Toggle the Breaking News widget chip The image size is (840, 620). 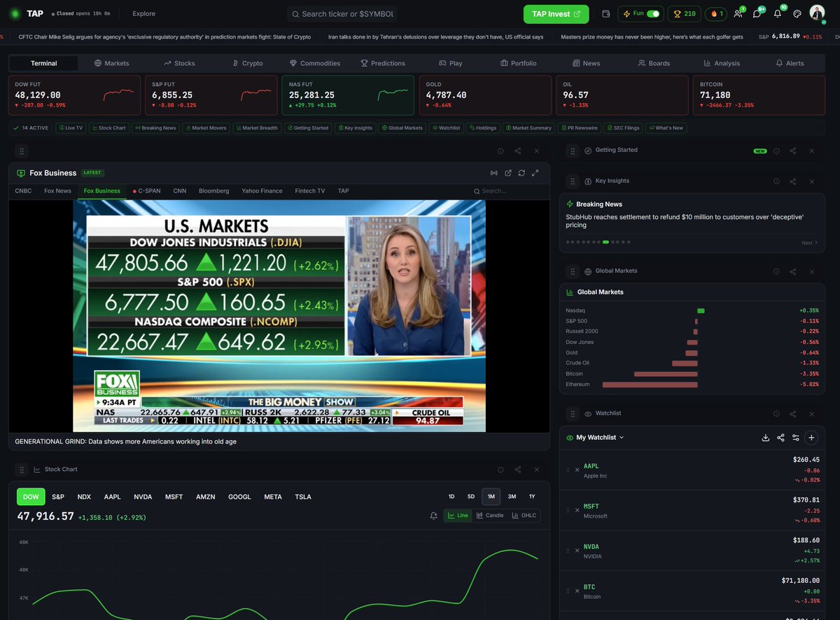155,128
